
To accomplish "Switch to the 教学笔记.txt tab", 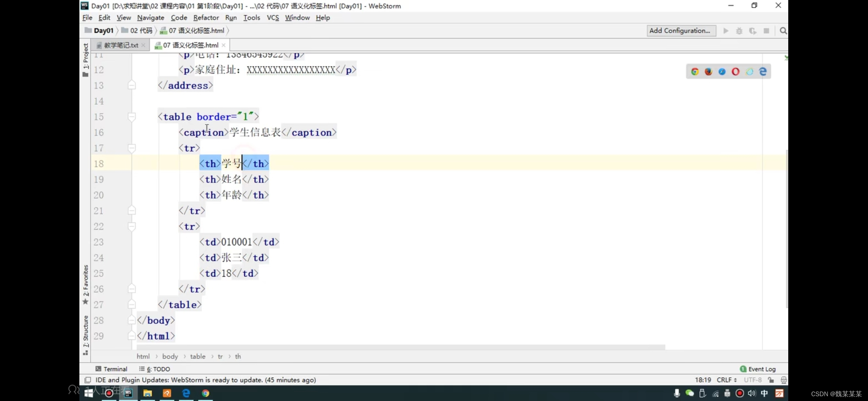I will tap(121, 45).
